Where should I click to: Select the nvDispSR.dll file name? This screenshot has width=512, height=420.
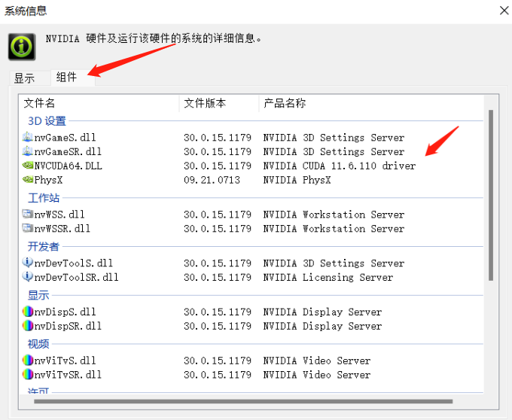click(x=68, y=326)
